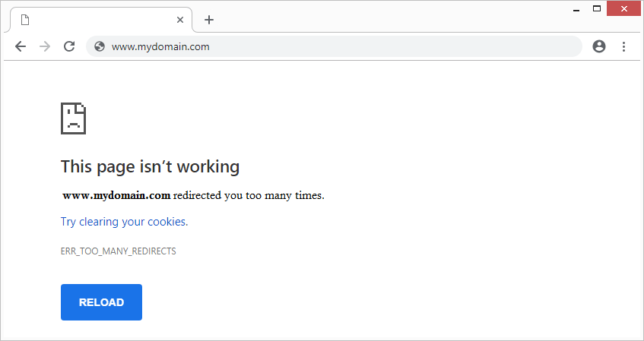
Task: Open the user profile avatar icon
Action: (x=598, y=46)
